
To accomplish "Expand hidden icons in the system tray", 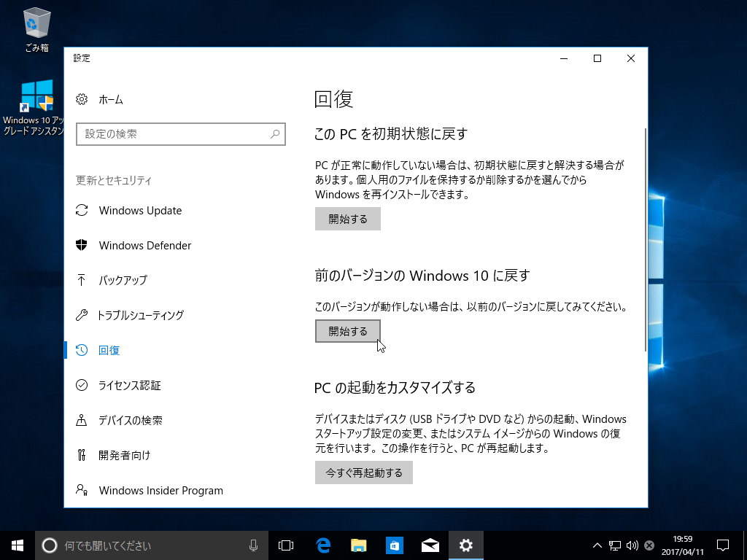I will pos(597,545).
